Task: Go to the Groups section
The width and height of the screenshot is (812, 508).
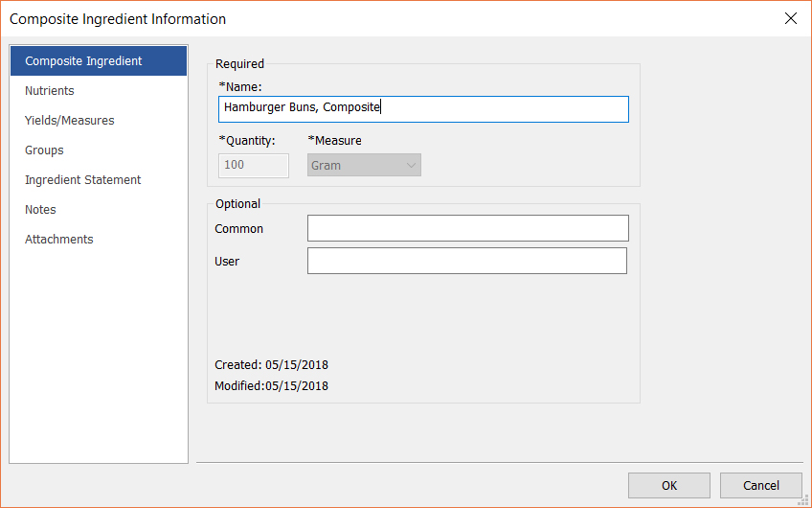Action: 45,150
